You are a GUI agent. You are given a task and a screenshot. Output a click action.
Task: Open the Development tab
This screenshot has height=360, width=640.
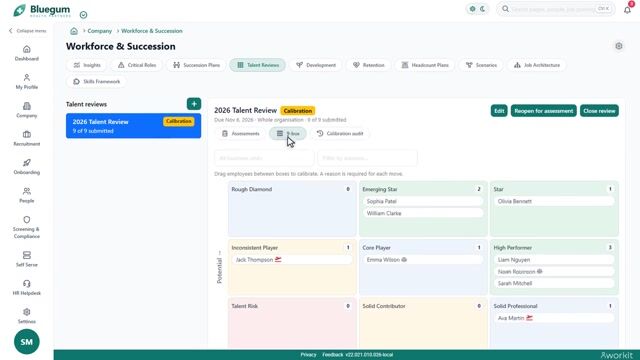316,65
